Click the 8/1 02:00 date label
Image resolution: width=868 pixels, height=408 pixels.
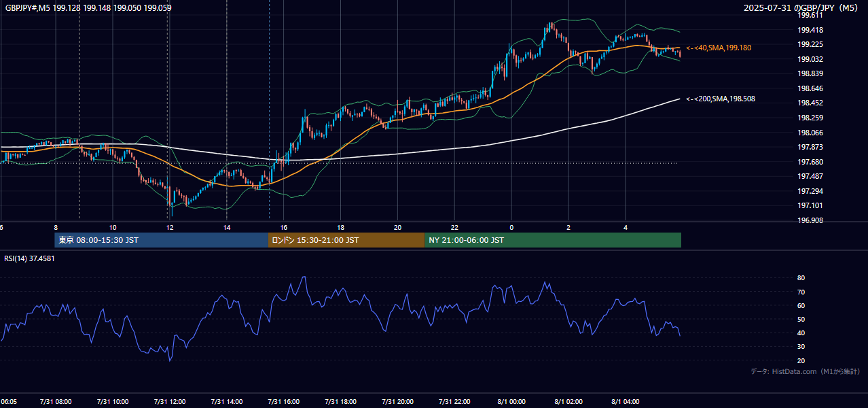pos(568,401)
